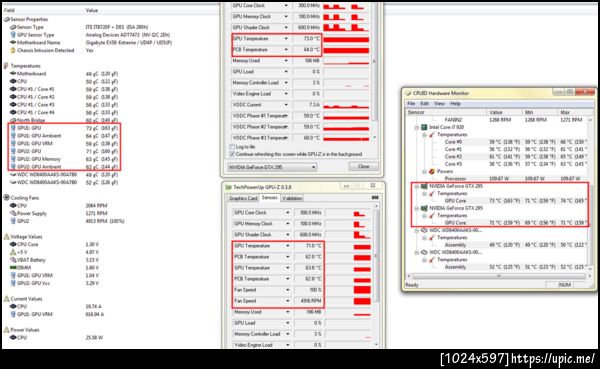Viewport: 600px width, 369px height.
Task: Open the View menu in HWMonitor
Action: pyautogui.click(x=439, y=104)
